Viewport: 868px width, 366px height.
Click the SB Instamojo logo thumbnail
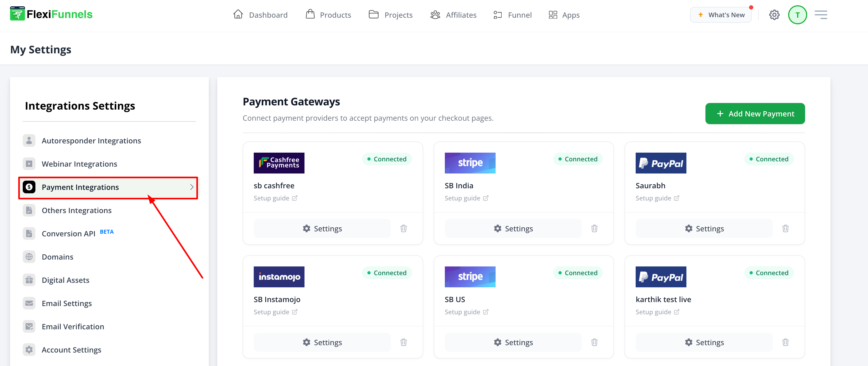point(279,277)
